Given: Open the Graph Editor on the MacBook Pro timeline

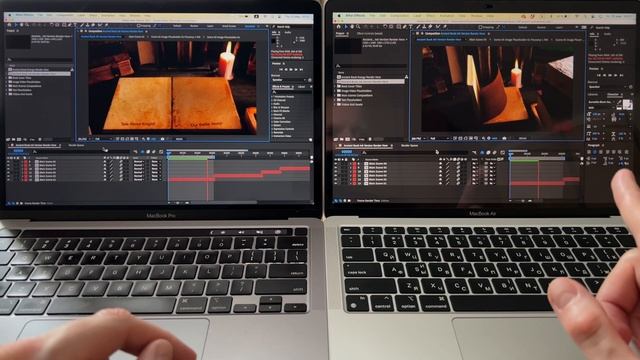Looking at the screenshot, I should tap(160, 151).
